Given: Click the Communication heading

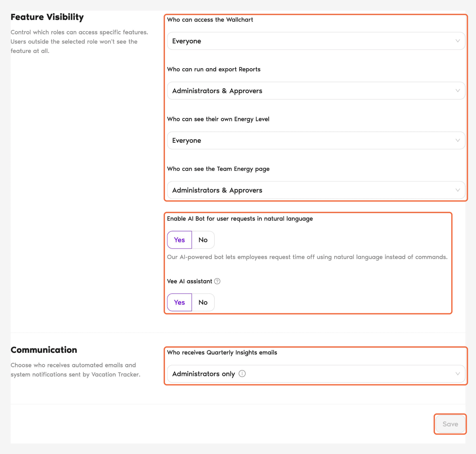Looking at the screenshot, I should (x=44, y=350).
